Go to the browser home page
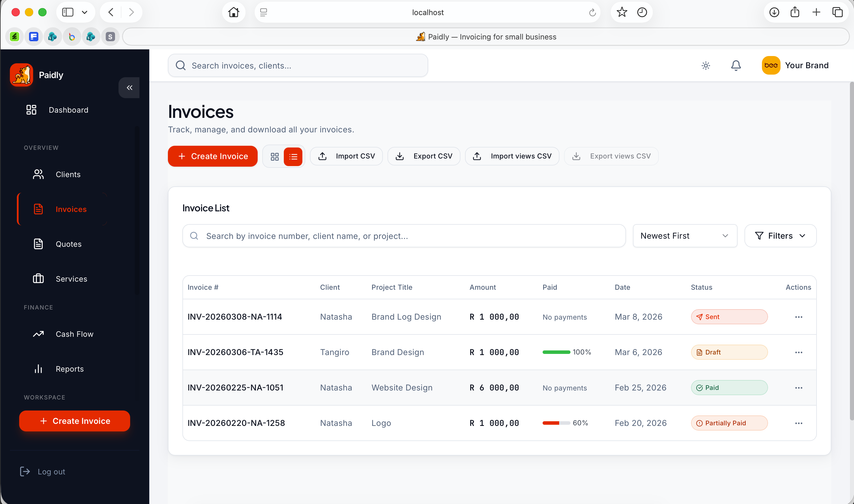 click(x=234, y=12)
